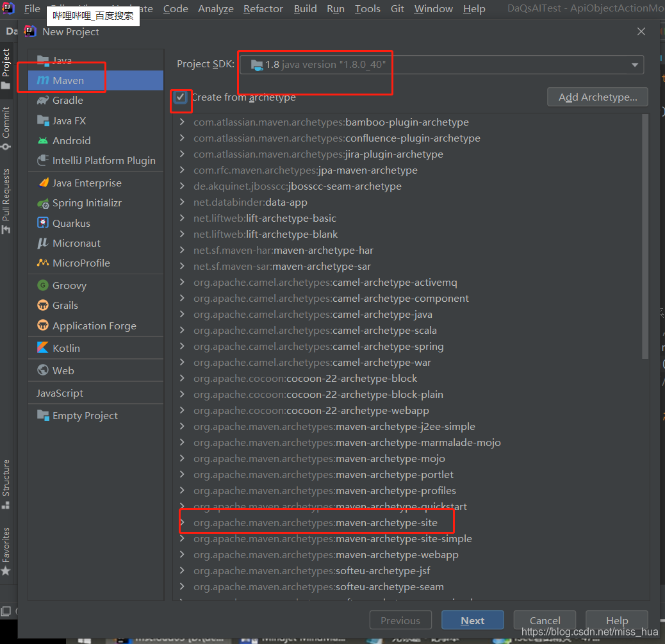Select the maven-archetype-j2ee-simple archetype
Image resolution: width=665 pixels, height=644 pixels.
click(334, 426)
